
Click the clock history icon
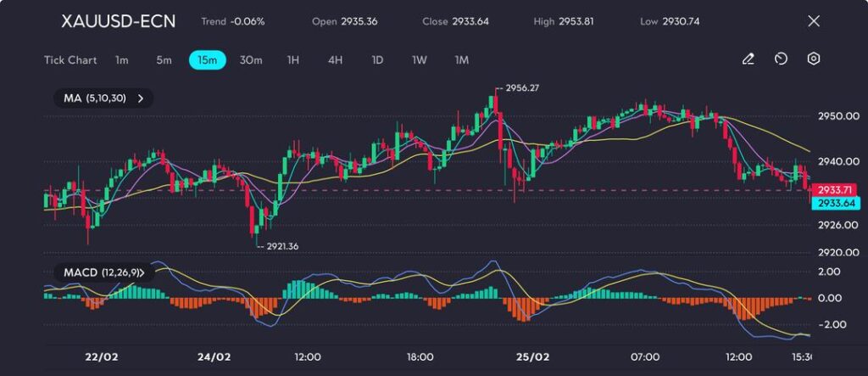click(x=781, y=59)
